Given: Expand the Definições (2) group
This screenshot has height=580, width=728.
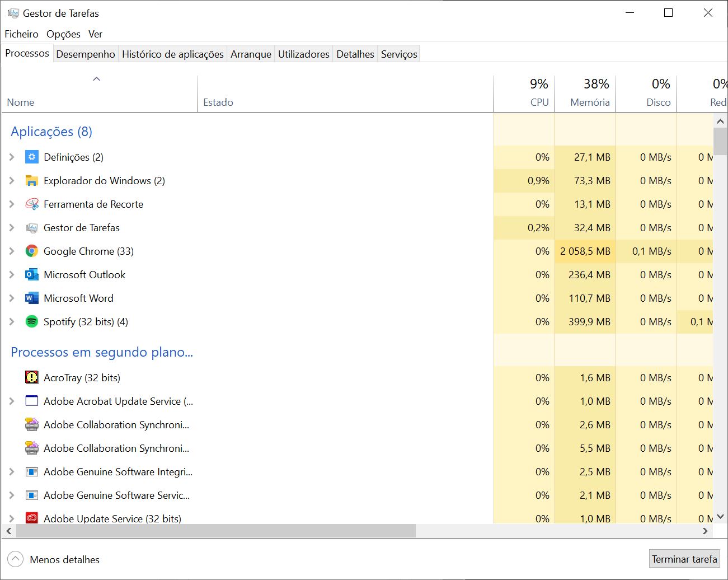Looking at the screenshot, I should (12, 157).
